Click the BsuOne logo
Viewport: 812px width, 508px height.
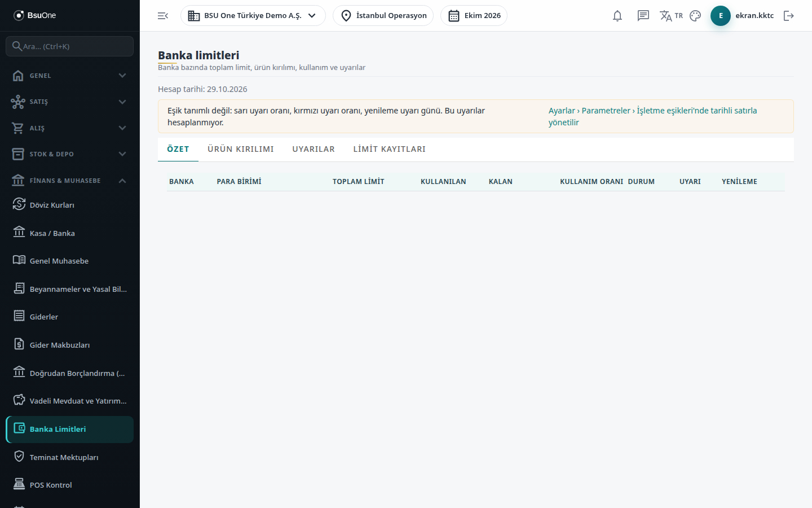(35, 15)
